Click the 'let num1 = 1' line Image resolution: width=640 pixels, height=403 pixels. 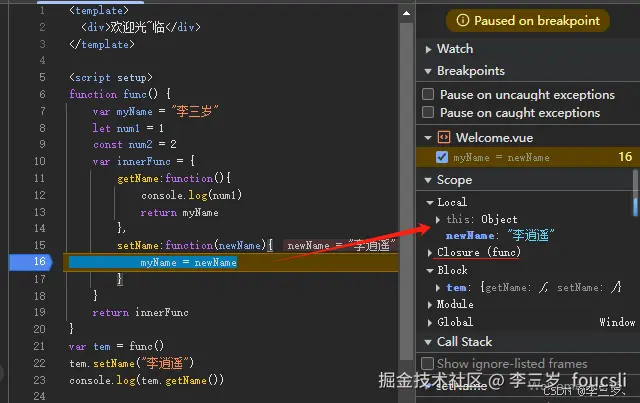click(128, 128)
